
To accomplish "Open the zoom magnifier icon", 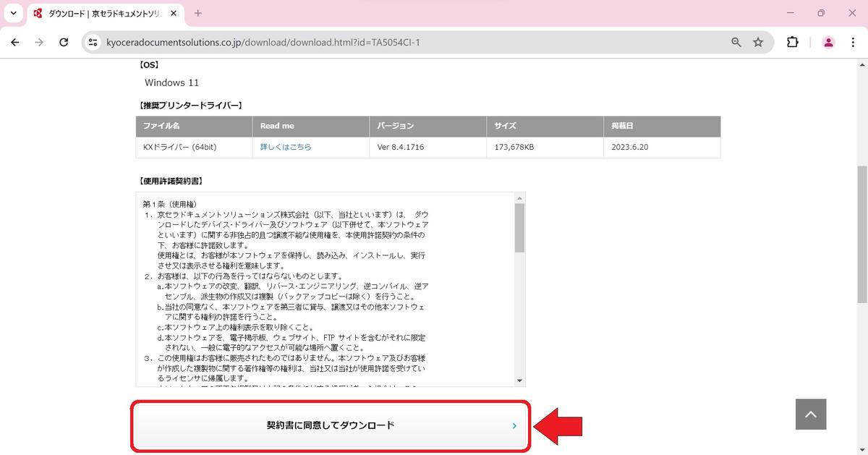I will pyautogui.click(x=736, y=43).
